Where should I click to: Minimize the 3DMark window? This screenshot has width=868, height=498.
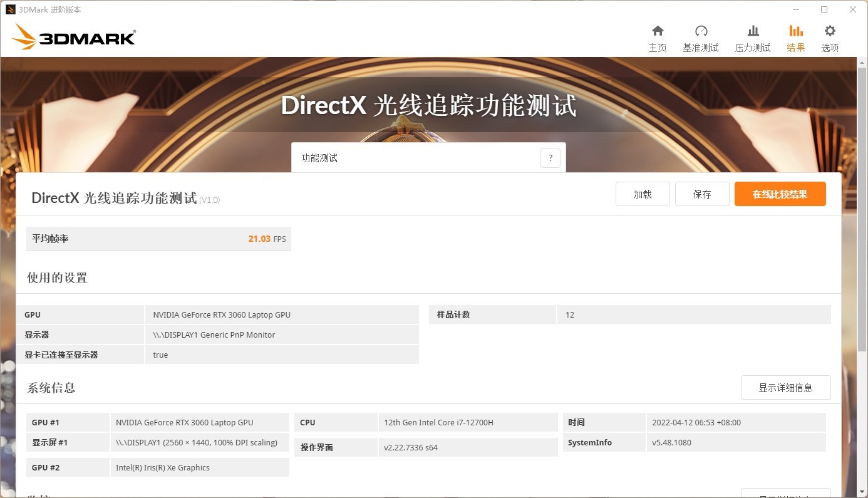(x=796, y=9)
